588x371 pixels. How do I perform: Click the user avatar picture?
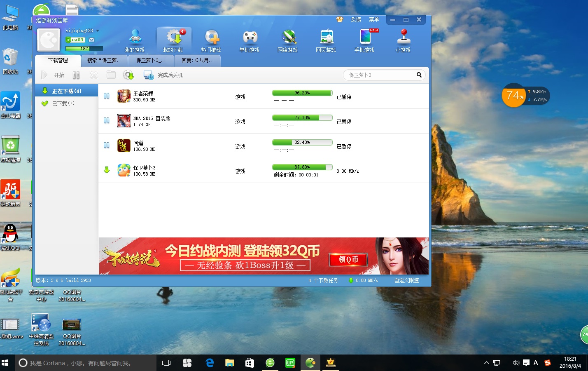[49, 40]
